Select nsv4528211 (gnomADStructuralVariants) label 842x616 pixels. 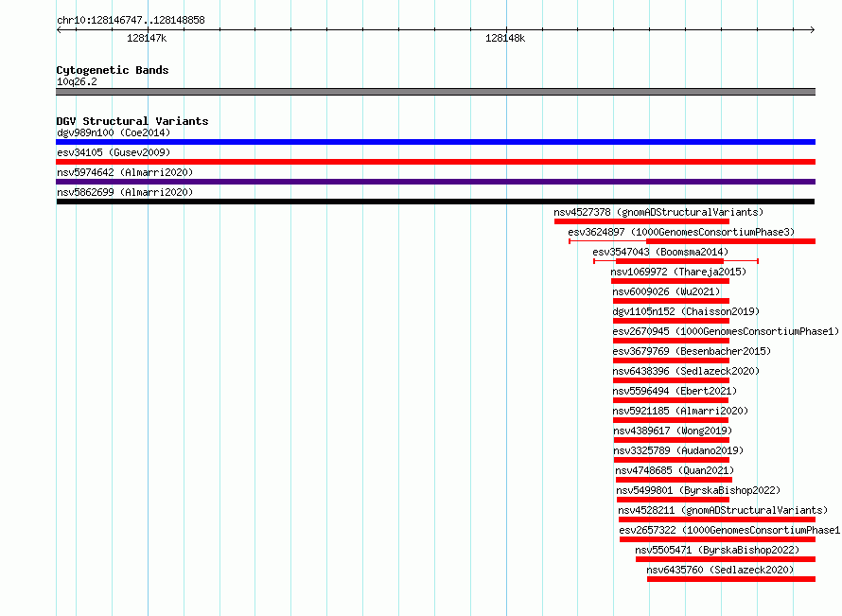pyautogui.click(x=723, y=510)
